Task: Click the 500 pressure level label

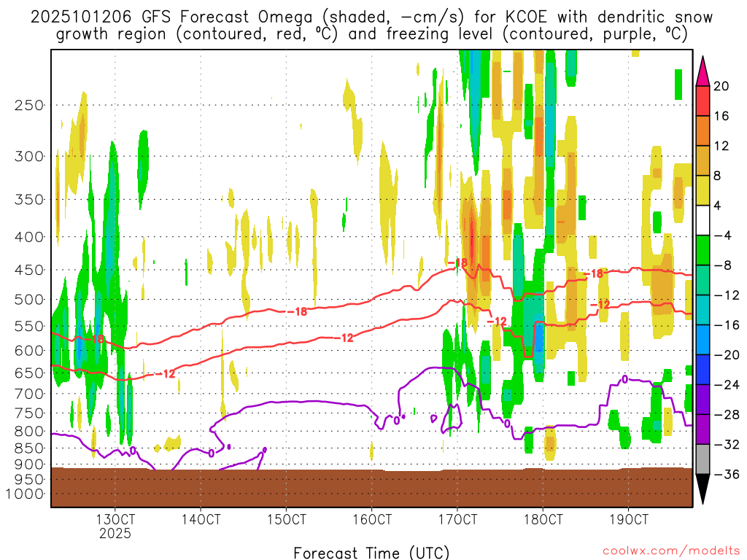Action: click(x=29, y=300)
